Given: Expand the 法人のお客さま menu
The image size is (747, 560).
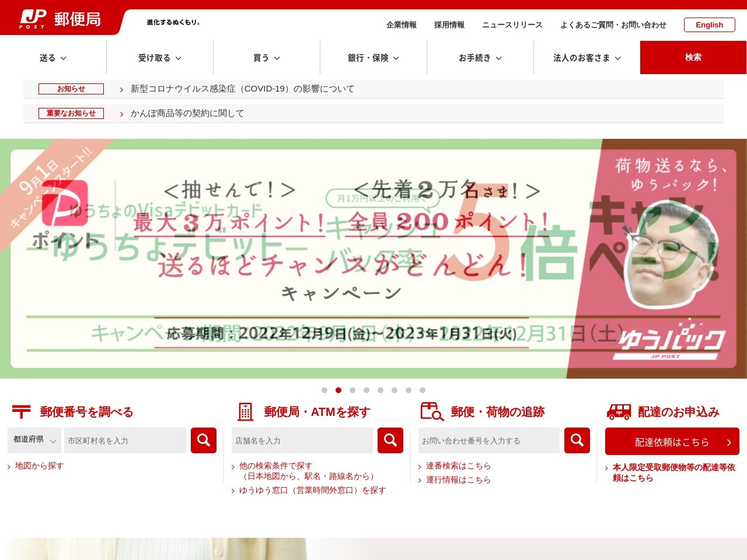Looking at the screenshot, I should pyautogui.click(x=587, y=58).
